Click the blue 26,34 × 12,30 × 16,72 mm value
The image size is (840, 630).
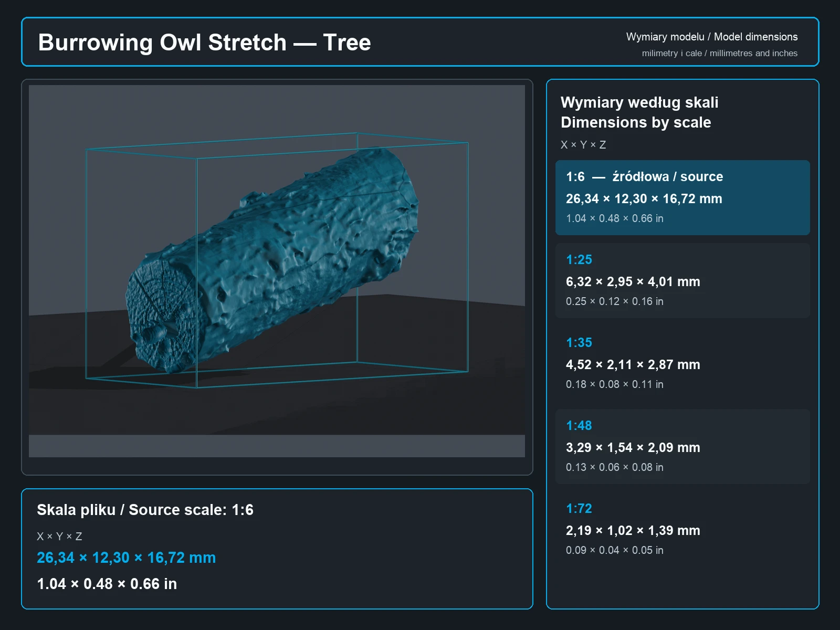click(126, 558)
